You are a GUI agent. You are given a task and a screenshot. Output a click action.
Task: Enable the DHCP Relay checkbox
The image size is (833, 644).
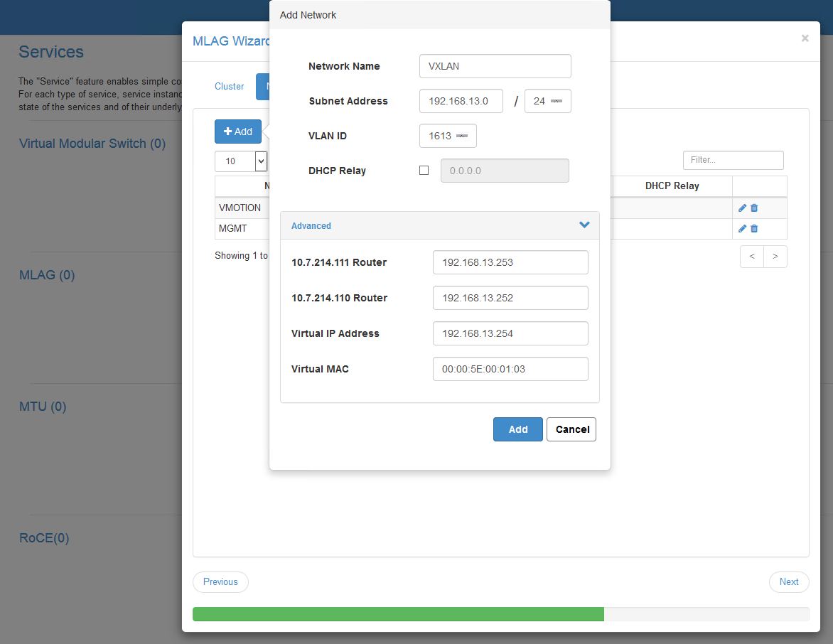coord(424,171)
